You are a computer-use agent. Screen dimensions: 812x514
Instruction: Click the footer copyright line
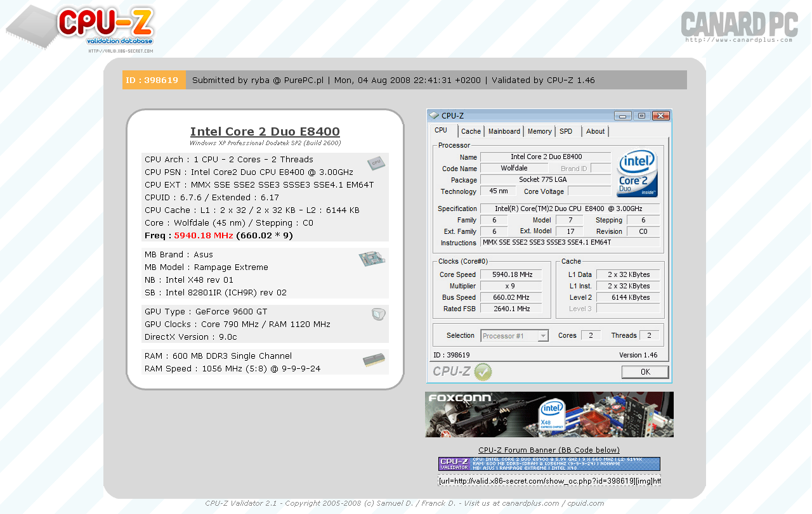click(x=405, y=503)
